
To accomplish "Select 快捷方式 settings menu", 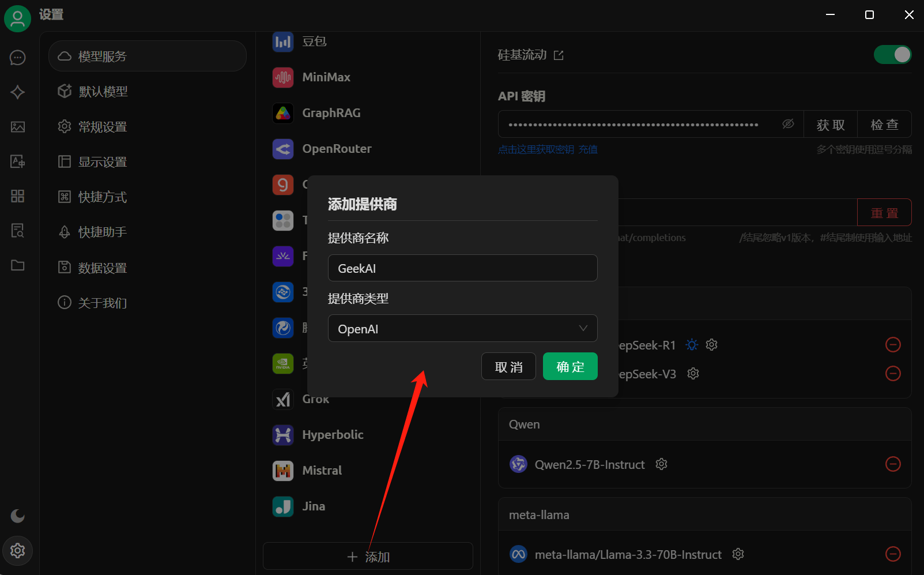I will [148, 197].
